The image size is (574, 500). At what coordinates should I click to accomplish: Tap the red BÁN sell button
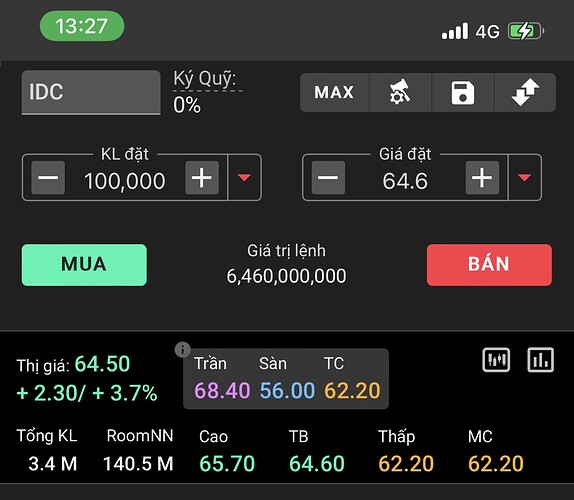(x=489, y=265)
